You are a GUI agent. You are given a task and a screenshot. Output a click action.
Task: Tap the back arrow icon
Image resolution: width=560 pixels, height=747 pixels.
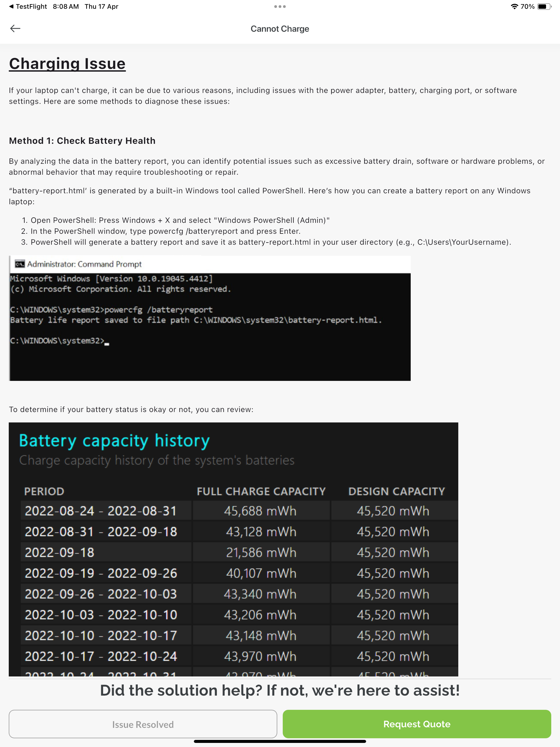(x=15, y=29)
